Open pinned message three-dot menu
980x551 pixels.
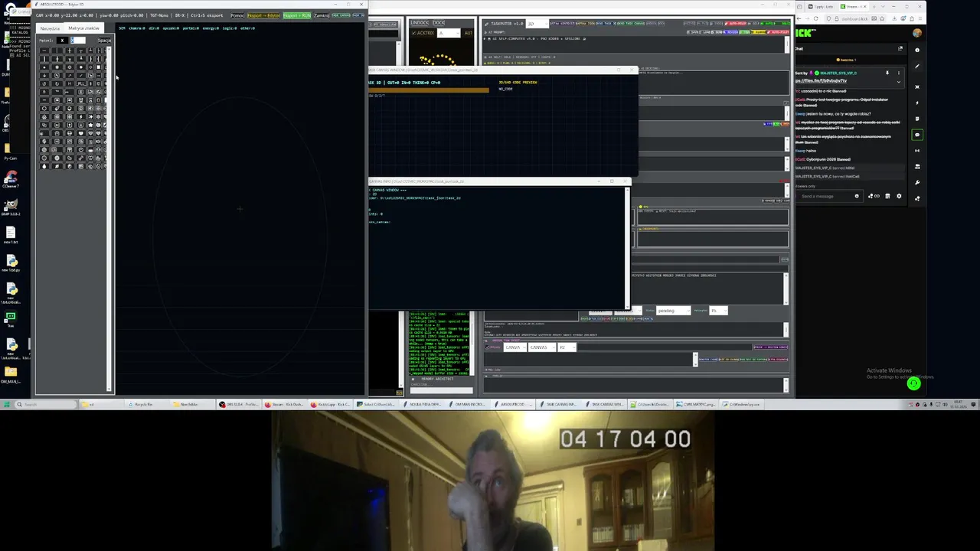point(899,73)
